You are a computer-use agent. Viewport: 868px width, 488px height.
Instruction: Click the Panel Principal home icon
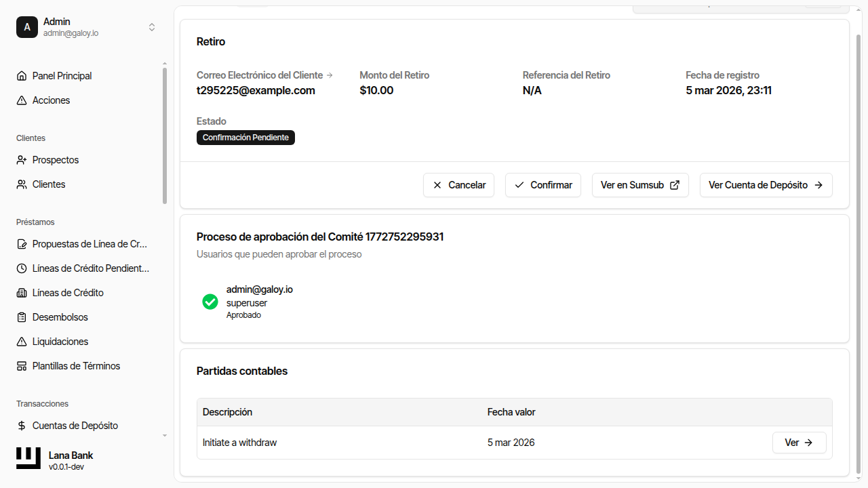coord(22,76)
